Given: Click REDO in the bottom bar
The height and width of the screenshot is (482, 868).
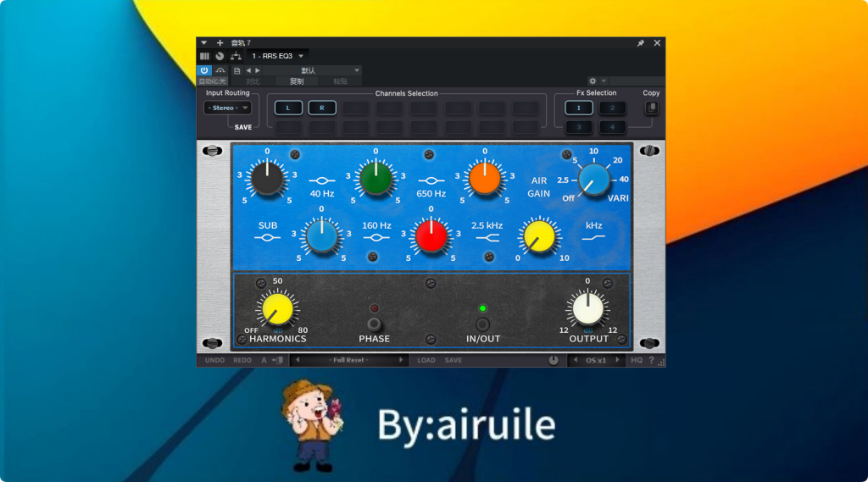Looking at the screenshot, I should 242,360.
